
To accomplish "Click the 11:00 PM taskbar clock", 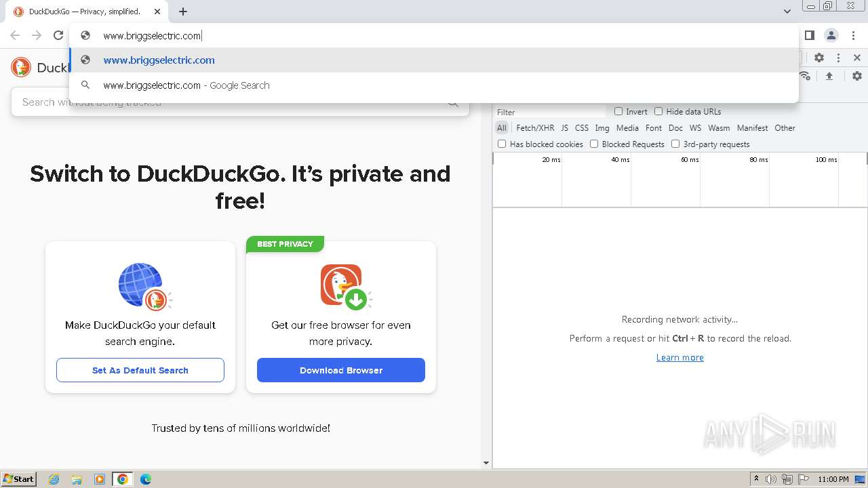I will tap(833, 479).
